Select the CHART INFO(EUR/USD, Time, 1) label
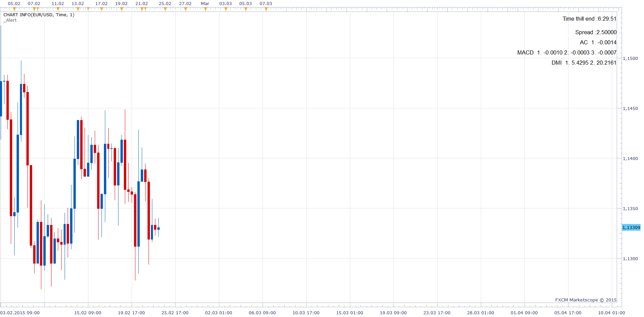The height and width of the screenshot is (317, 644). [x=39, y=15]
